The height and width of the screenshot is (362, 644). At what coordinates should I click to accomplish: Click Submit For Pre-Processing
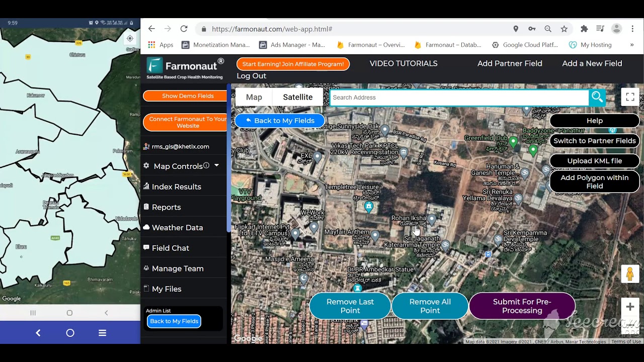(522, 306)
